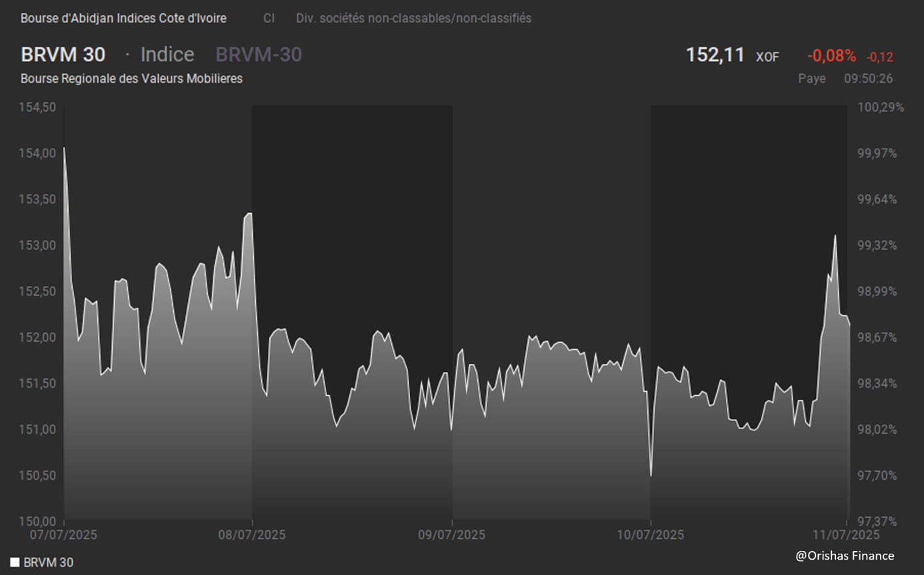Click the BRVM 30 legend color swatch
The width and height of the screenshot is (924, 575).
15,562
